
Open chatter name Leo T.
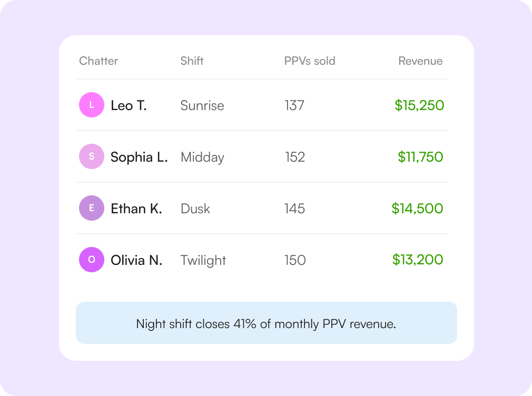pyautogui.click(x=129, y=105)
